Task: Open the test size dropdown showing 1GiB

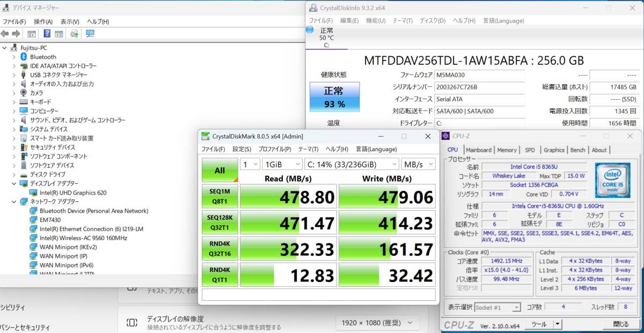Action: (x=282, y=164)
